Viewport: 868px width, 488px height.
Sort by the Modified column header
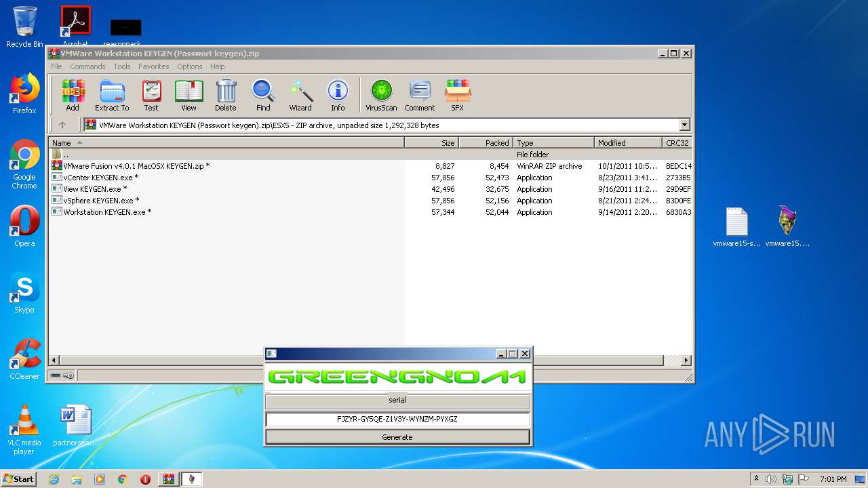(x=629, y=143)
